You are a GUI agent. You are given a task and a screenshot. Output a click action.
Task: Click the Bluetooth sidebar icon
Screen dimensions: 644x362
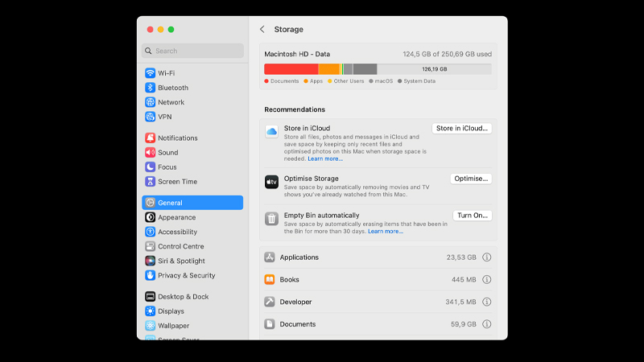pyautogui.click(x=151, y=88)
